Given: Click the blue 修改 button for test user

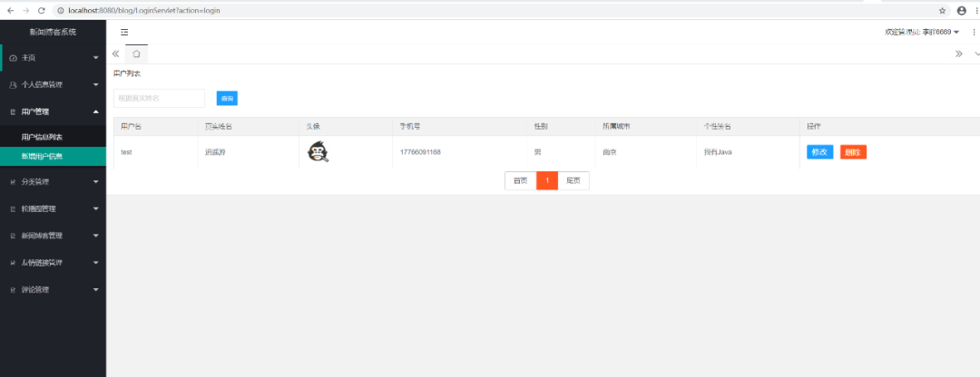Looking at the screenshot, I should coord(819,152).
